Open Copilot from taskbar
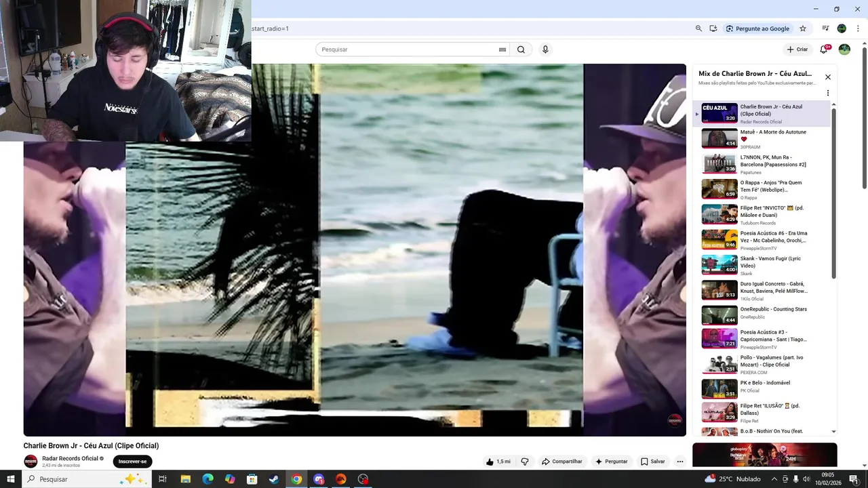The height and width of the screenshot is (488, 868). pos(230,479)
